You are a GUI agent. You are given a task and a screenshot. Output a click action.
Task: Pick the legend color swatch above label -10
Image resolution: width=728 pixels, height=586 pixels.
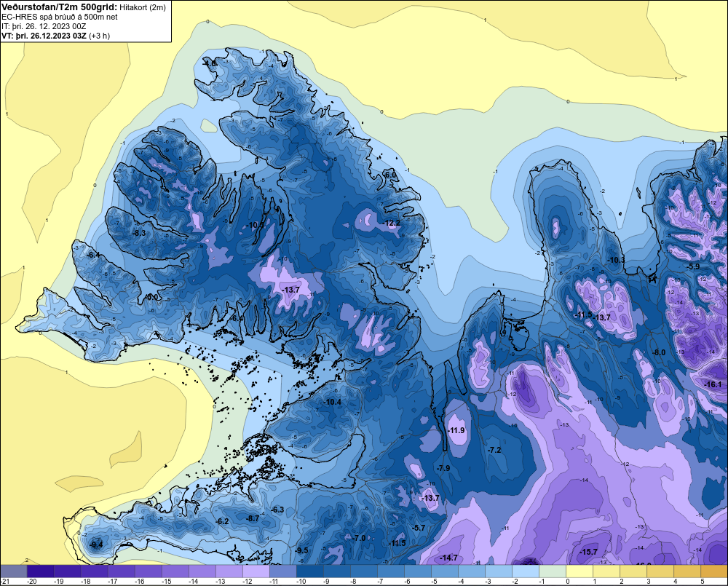pyautogui.click(x=309, y=571)
